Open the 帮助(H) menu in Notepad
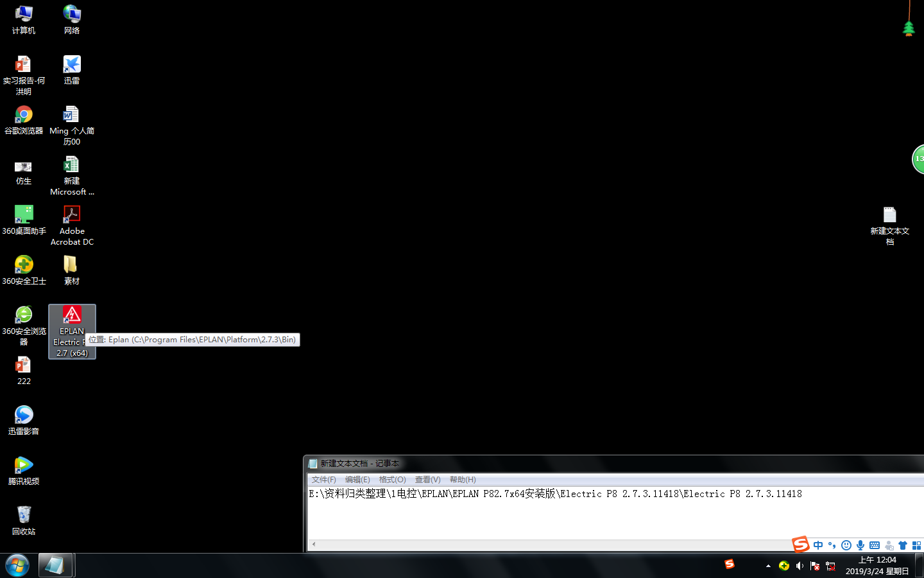924x578 pixels. [463, 480]
